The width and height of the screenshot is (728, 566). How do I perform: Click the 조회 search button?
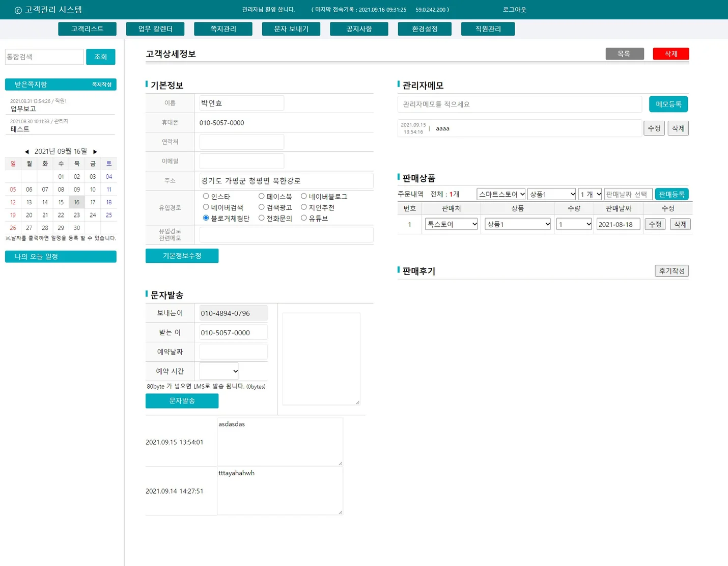coord(101,57)
